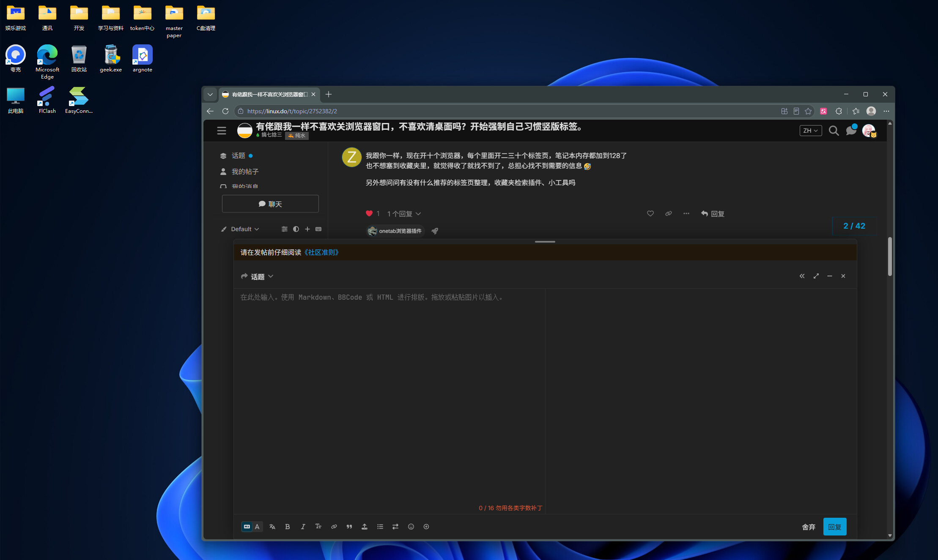
Task: Click the swap arrows icon in editor toolbar
Action: point(395,527)
